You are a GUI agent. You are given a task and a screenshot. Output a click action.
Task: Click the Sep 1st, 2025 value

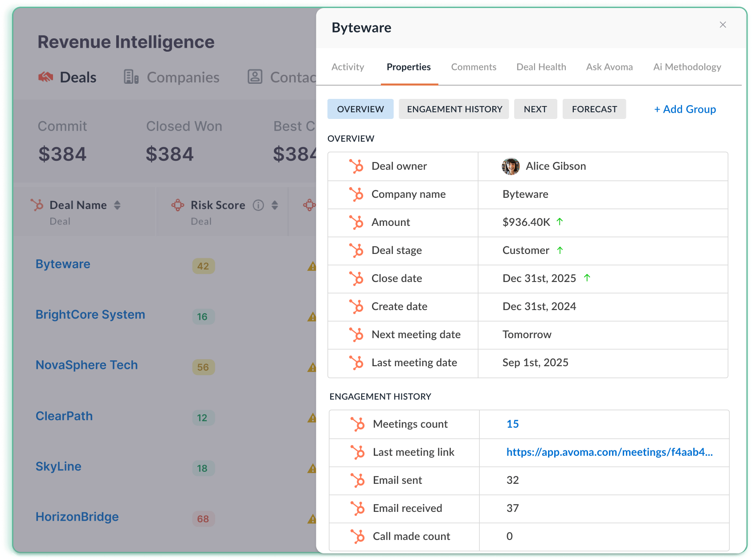(535, 363)
